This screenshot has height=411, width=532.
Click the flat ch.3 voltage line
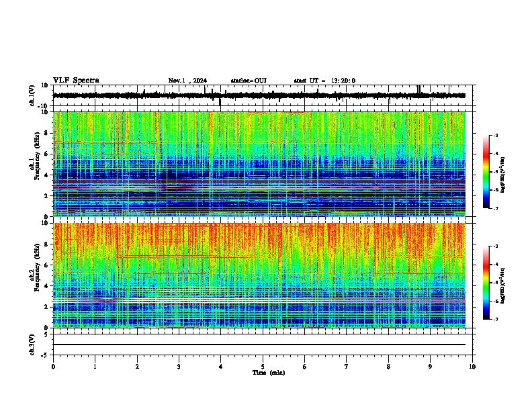point(259,345)
